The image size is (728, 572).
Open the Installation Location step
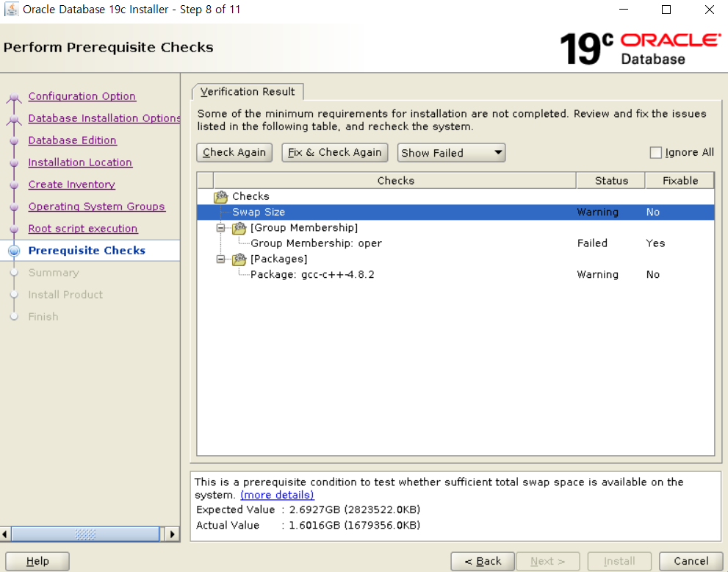point(80,162)
